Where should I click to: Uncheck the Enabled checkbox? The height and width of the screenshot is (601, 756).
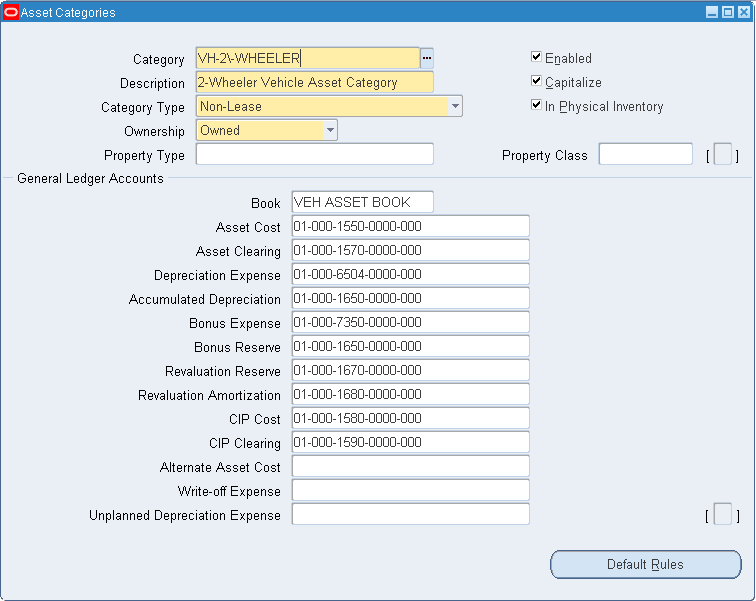coord(537,58)
